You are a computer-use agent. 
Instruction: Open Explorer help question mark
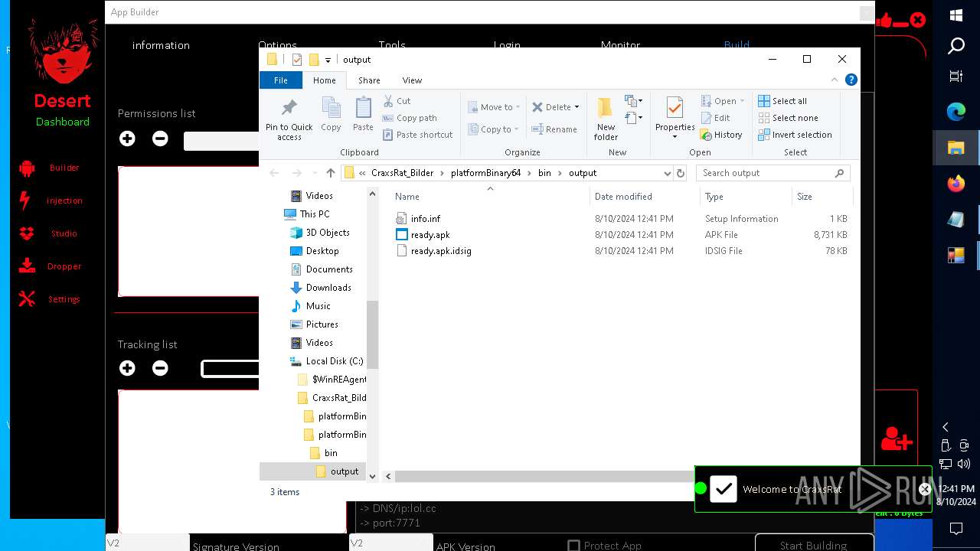click(x=851, y=80)
